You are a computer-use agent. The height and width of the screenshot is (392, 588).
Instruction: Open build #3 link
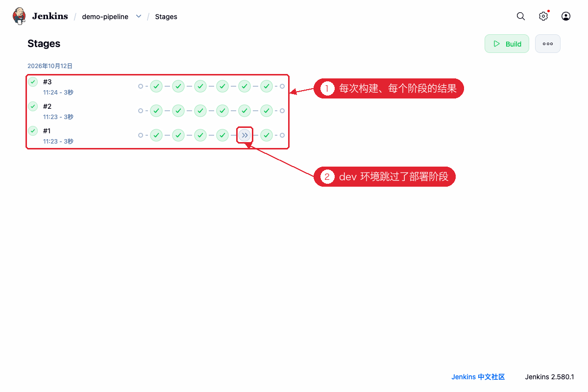(x=47, y=82)
